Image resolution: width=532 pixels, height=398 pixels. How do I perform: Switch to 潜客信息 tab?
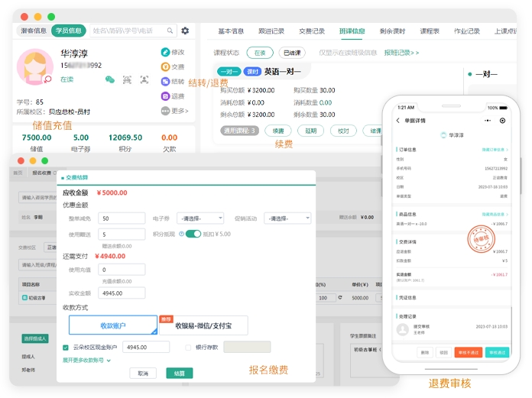[34, 31]
